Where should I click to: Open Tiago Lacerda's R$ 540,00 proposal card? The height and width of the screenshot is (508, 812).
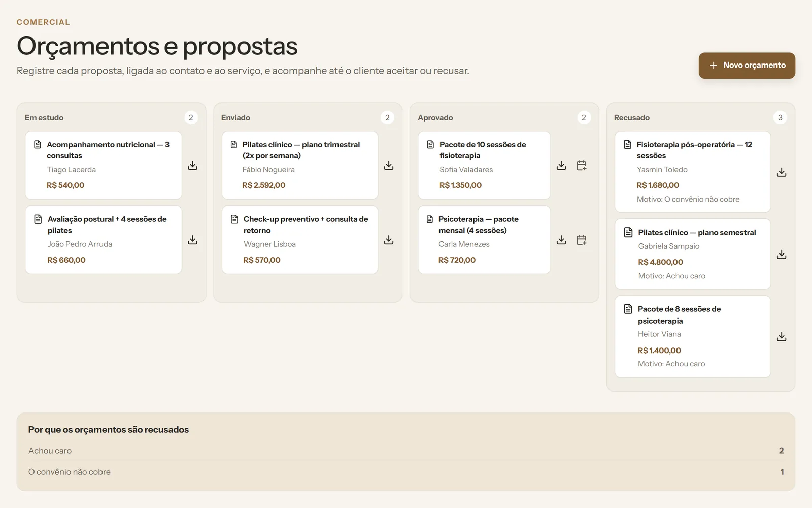coord(104,166)
